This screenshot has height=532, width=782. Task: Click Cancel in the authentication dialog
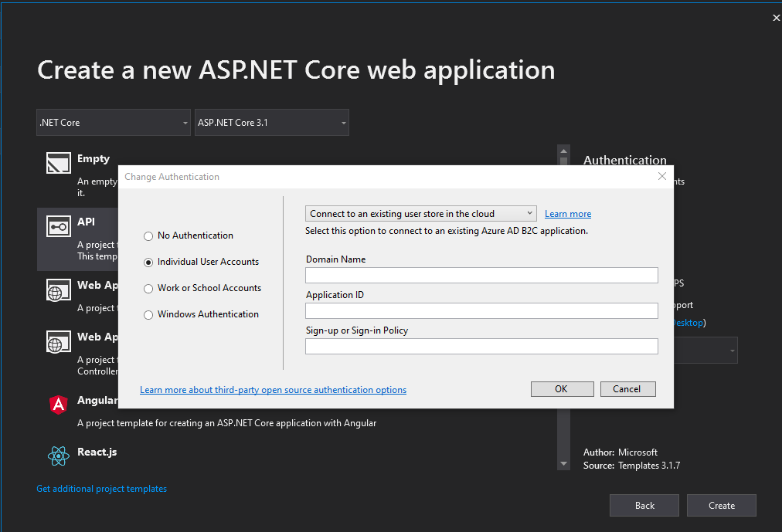(628, 389)
